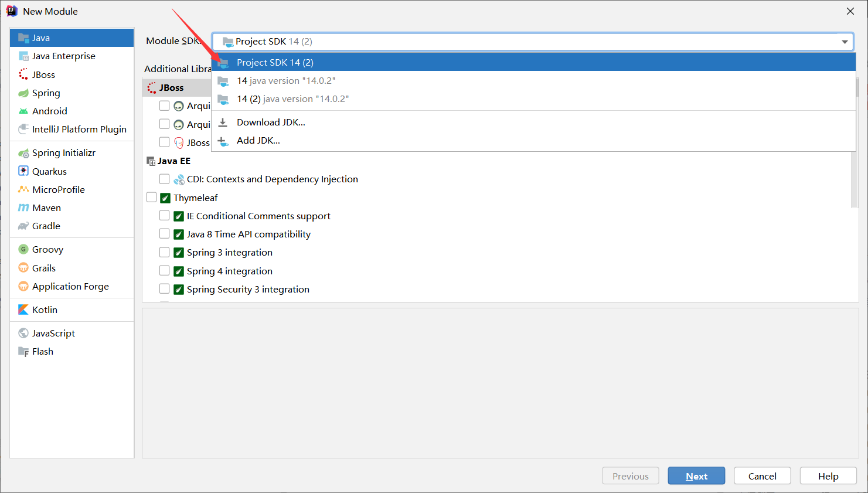This screenshot has width=868, height=493.
Task: Check Spring 3 integration box
Action: 165,252
